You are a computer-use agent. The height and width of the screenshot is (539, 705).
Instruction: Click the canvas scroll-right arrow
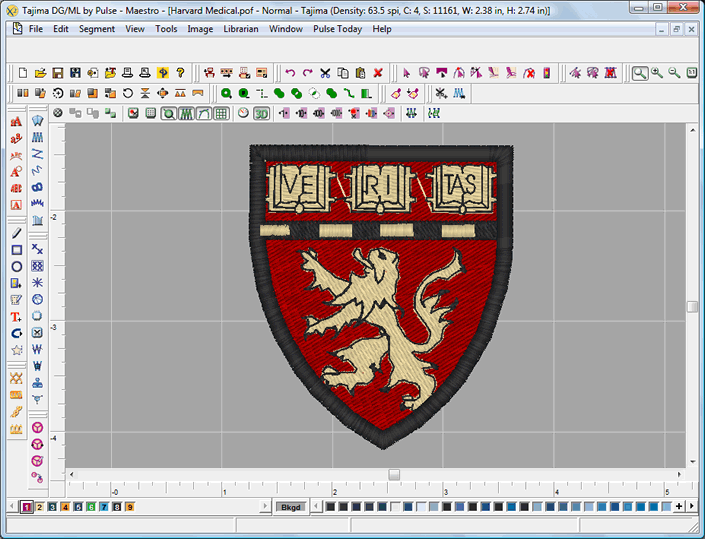(x=679, y=475)
